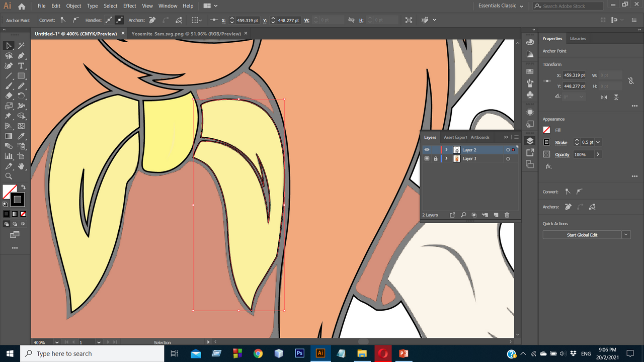Select the Line Segment tool
644x362 pixels.
click(9, 76)
